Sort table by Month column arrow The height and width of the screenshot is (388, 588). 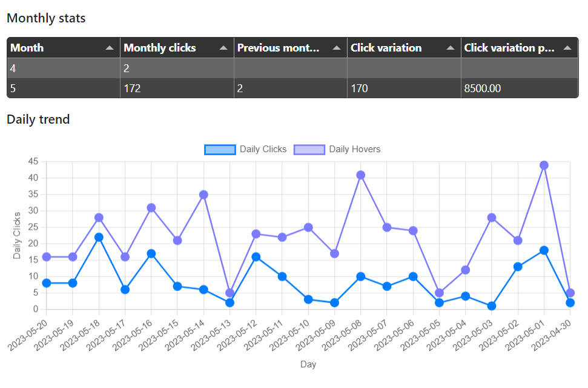point(110,48)
